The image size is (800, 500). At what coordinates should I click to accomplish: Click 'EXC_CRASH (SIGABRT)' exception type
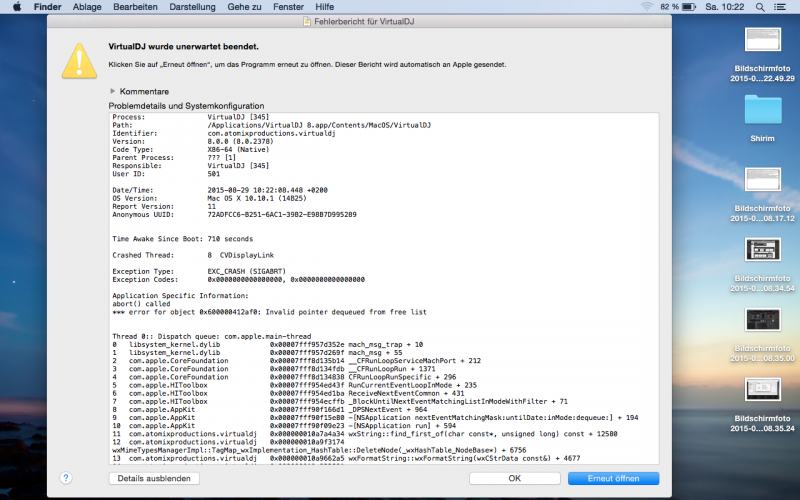(246, 271)
